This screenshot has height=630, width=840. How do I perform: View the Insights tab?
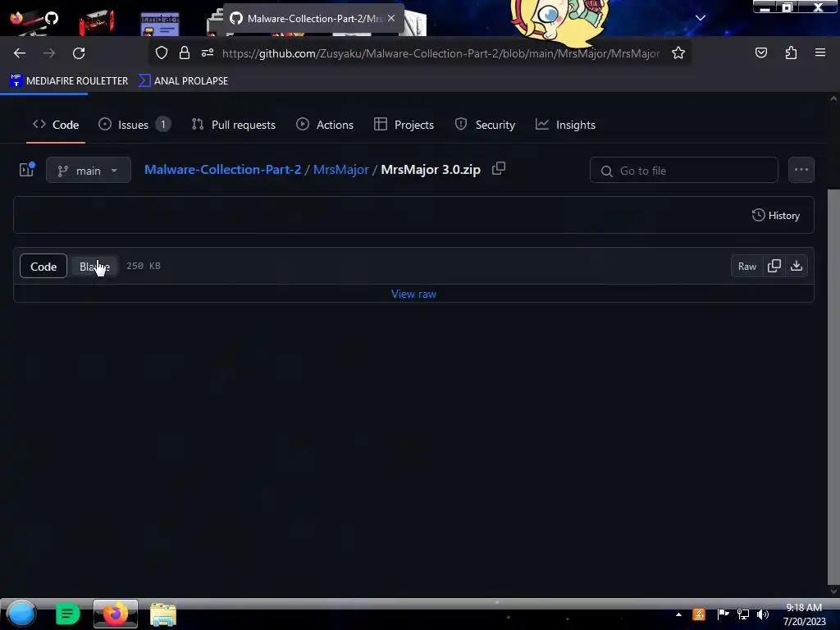coord(565,125)
